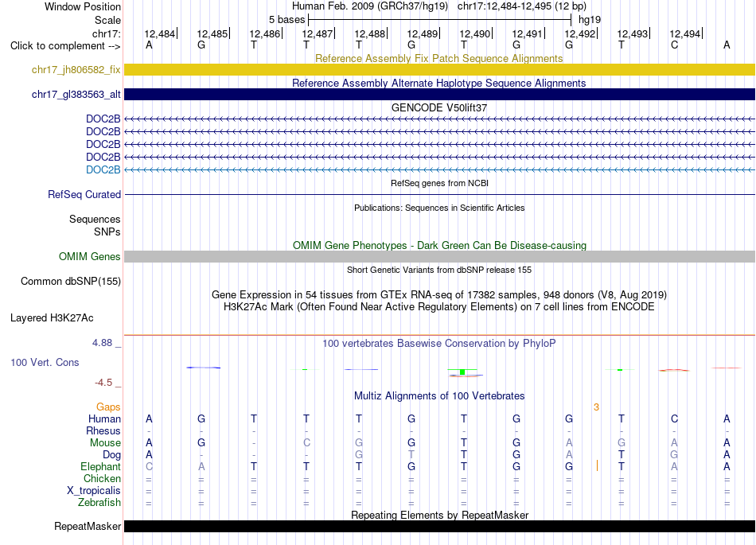Viewport: 756px width, 545px height.
Task: Click the black RepeatMasker track bar
Action: tap(439, 526)
